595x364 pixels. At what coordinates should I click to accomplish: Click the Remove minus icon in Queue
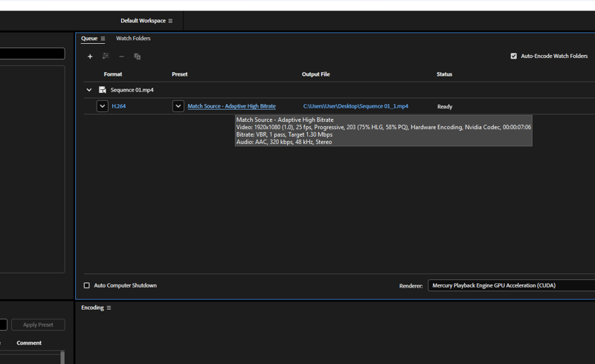(x=121, y=56)
